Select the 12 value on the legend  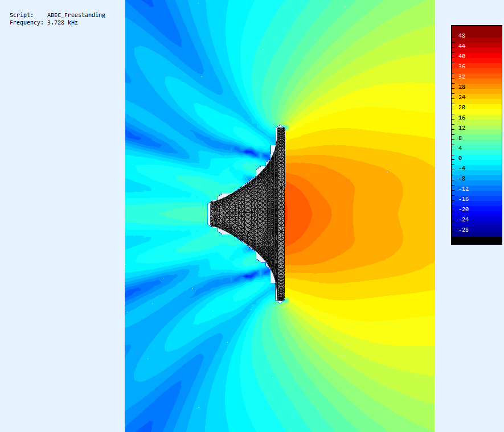point(461,128)
